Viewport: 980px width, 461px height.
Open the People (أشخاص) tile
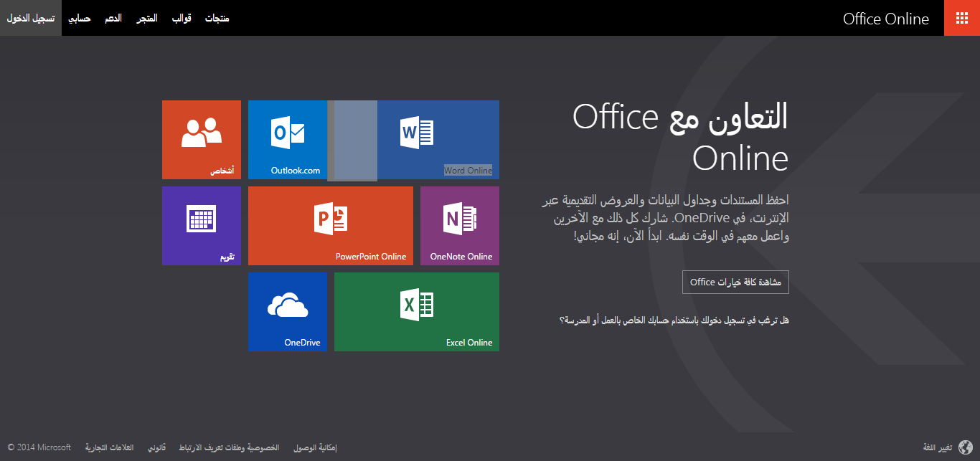202,140
